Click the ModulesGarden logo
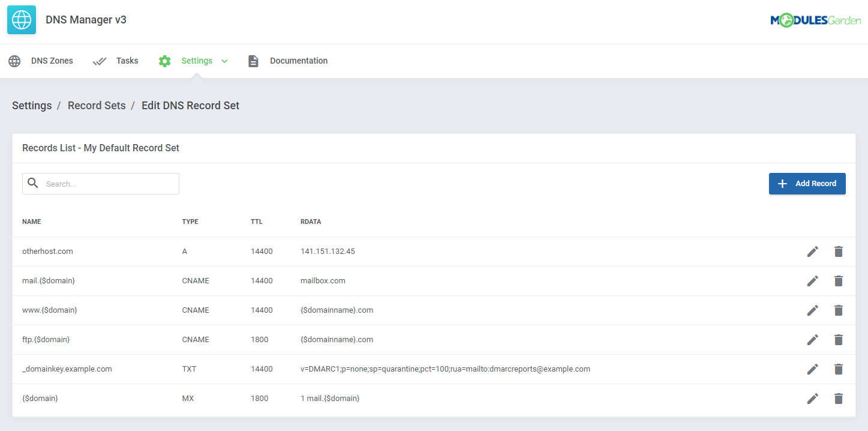Image resolution: width=868 pixels, height=431 pixels. pos(815,20)
